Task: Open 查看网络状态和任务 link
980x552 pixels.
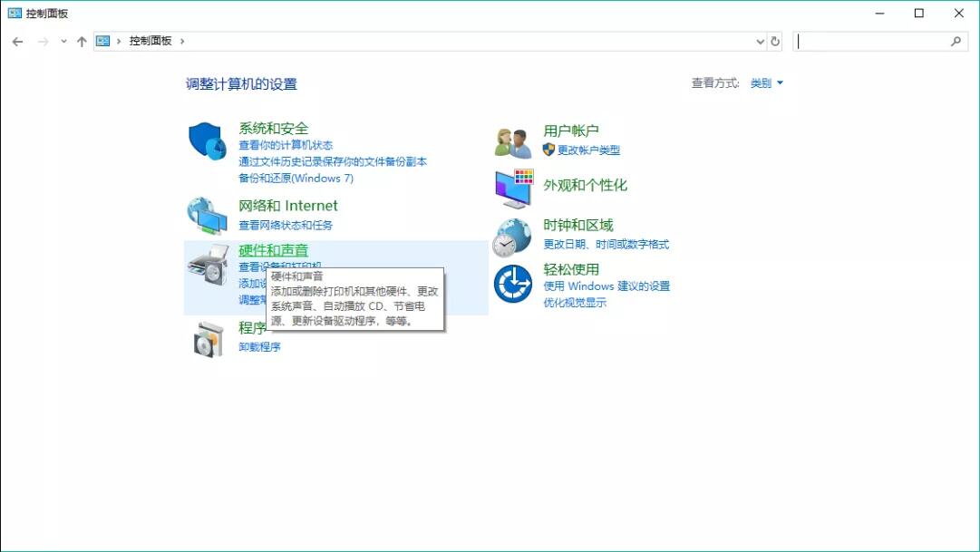Action: point(286,226)
